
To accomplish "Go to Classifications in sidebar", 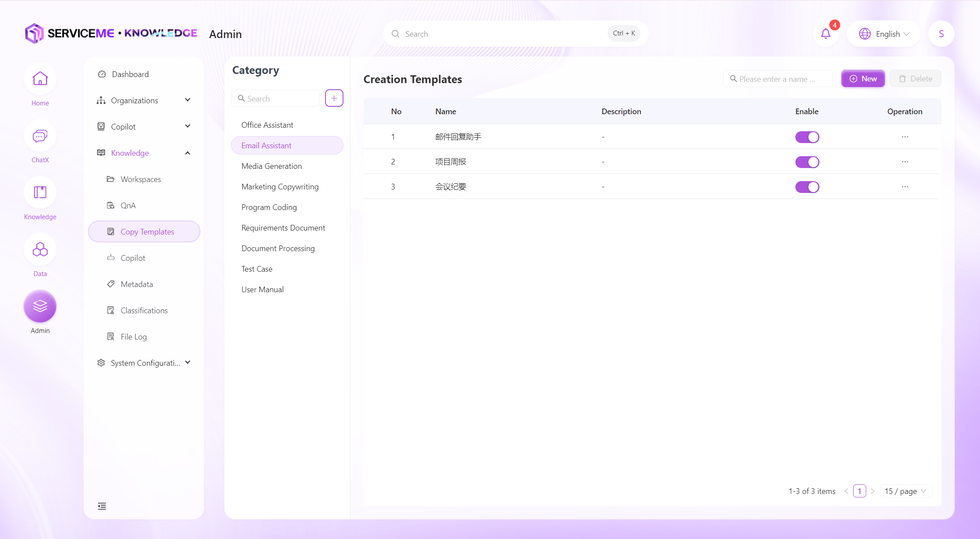I will coord(144,310).
